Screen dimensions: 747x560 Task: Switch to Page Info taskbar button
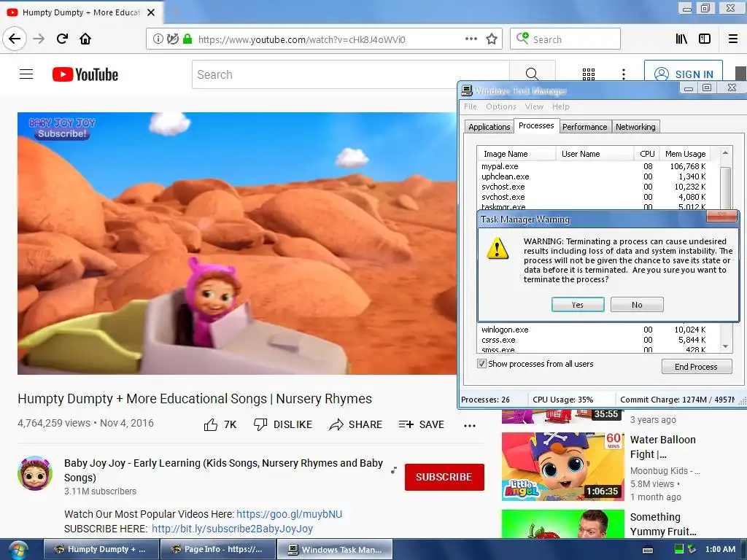pos(218,549)
